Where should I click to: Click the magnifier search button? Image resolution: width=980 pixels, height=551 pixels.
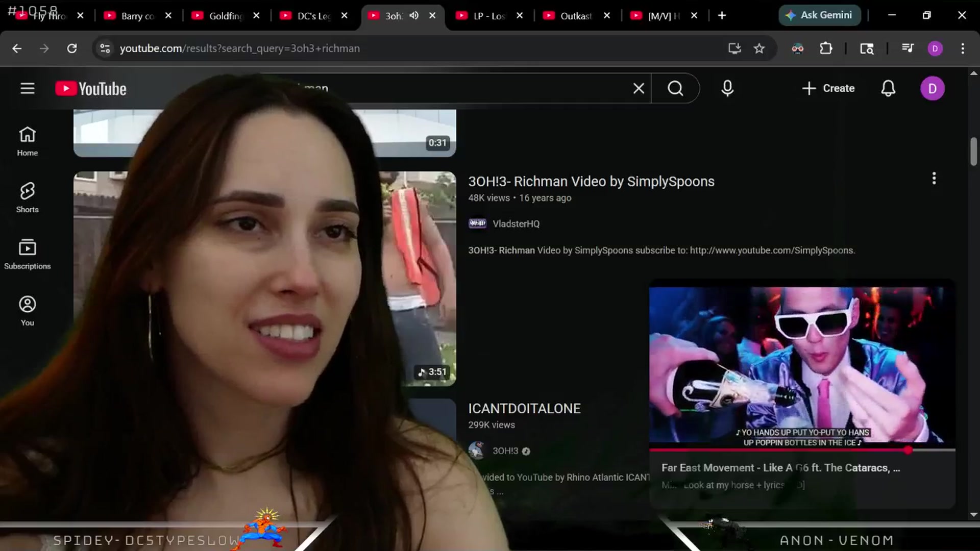(x=675, y=88)
